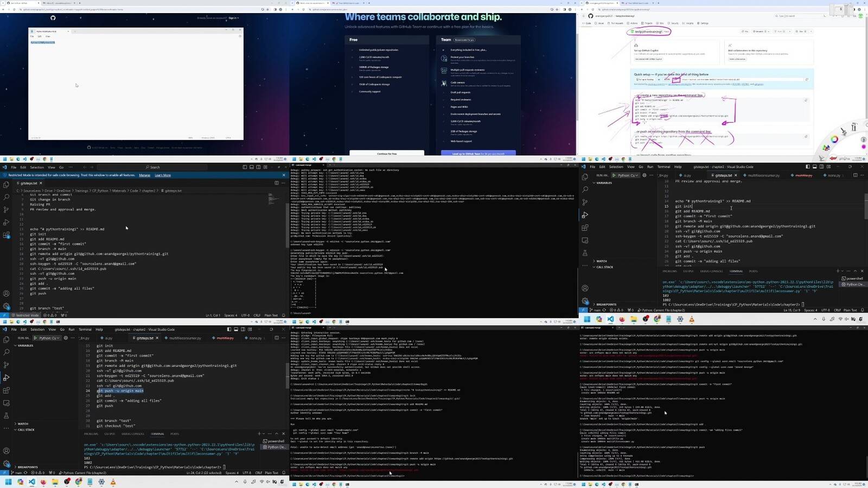Toggle bottom panel in Restricted Mode VS Code window

pos(252,167)
